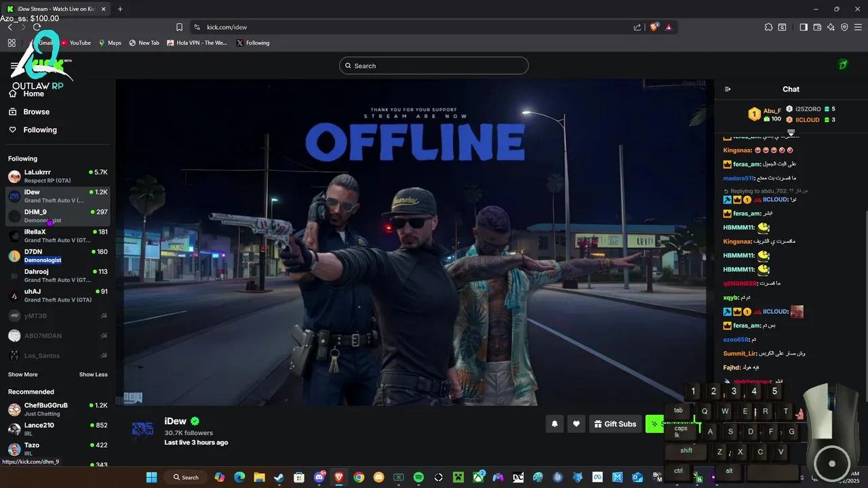Collapse chat with the arrow icon

[x=728, y=89]
